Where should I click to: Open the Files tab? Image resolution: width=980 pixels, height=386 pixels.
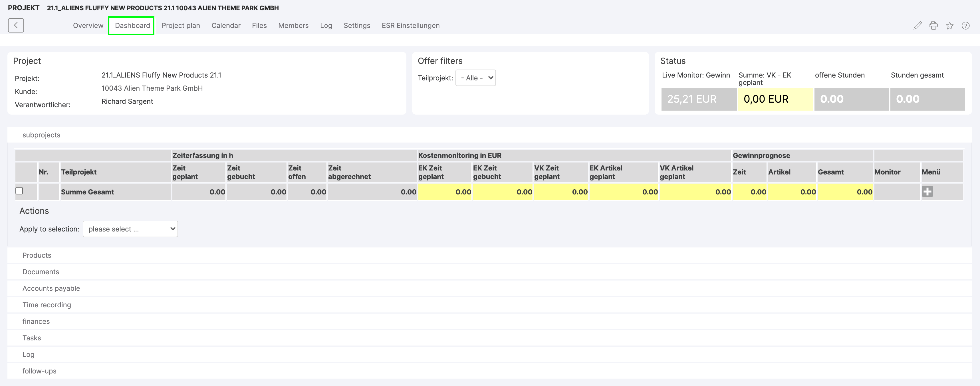259,25
